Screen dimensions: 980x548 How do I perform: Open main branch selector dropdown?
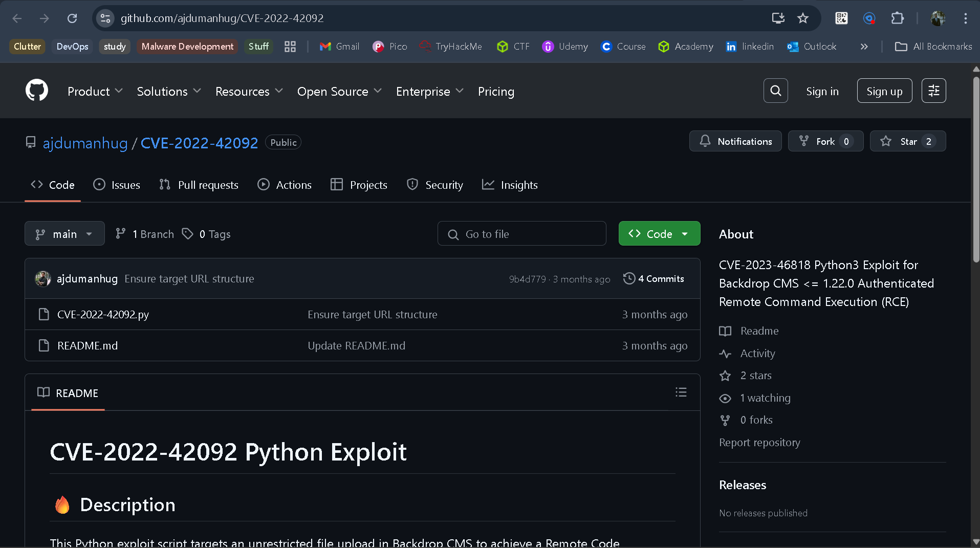point(64,234)
